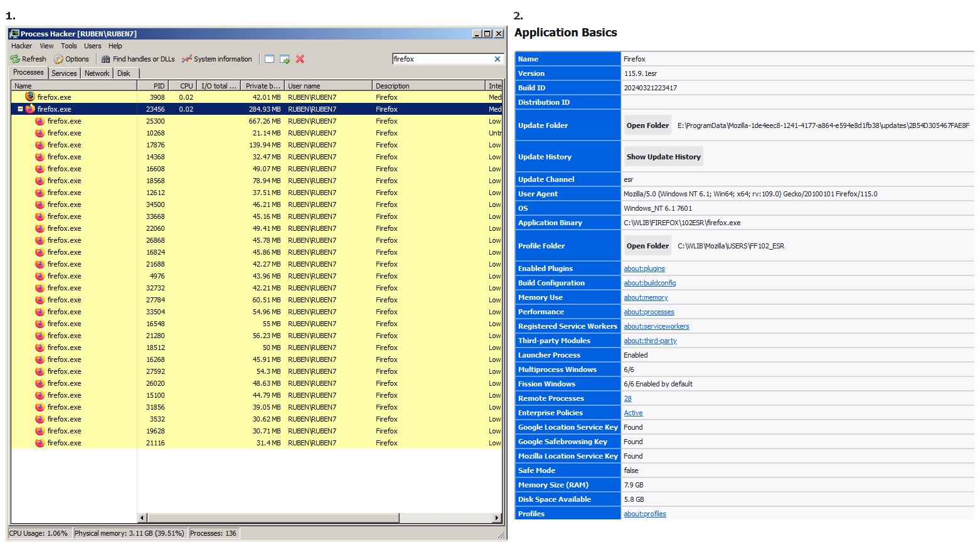The image size is (980, 547).
Task: Open the about:memory link
Action: point(646,297)
